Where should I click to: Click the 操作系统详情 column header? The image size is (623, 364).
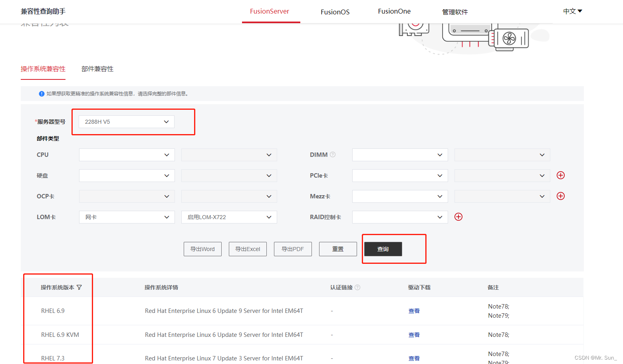(x=161, y=287)
